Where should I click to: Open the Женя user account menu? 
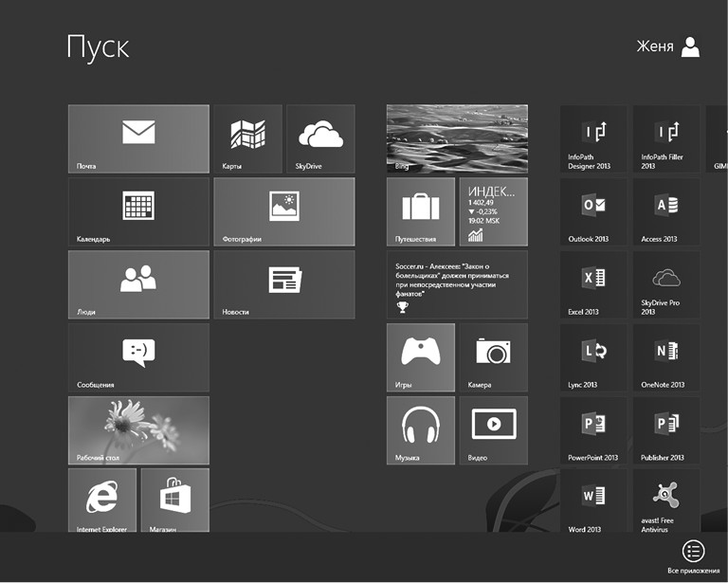click(669, 47)
